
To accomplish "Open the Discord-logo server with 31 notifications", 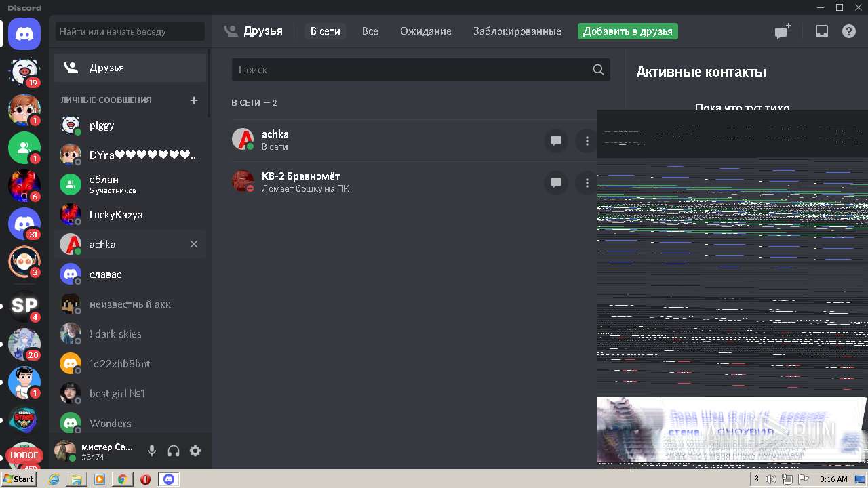I will coord(24,224).
